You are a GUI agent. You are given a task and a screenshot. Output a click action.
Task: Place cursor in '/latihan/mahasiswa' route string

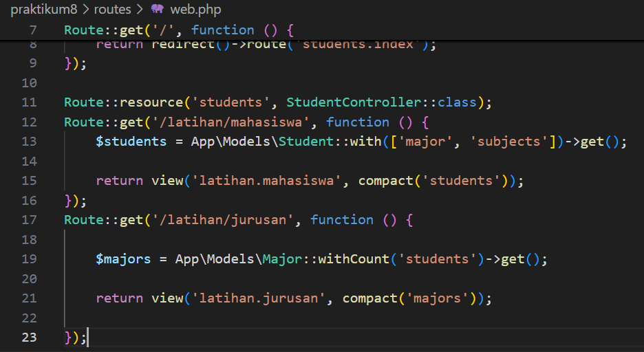pos(230,122)
